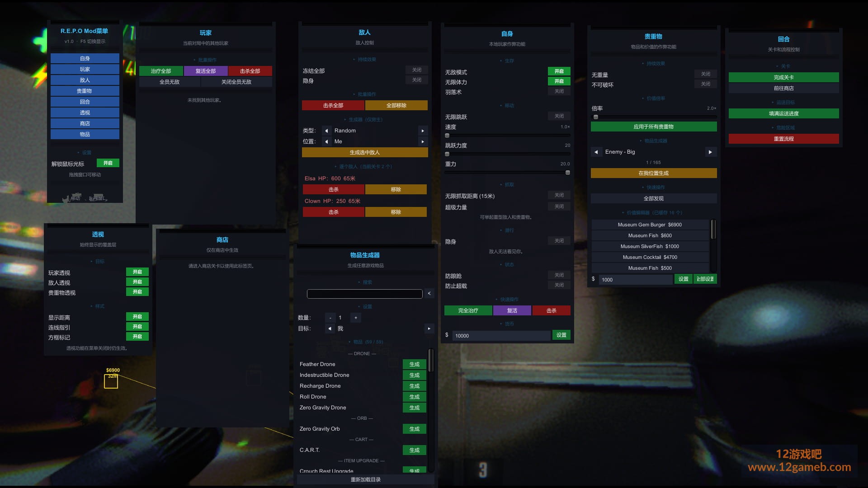Click 全部发现 button
The image size is (868, 488).
654,198
